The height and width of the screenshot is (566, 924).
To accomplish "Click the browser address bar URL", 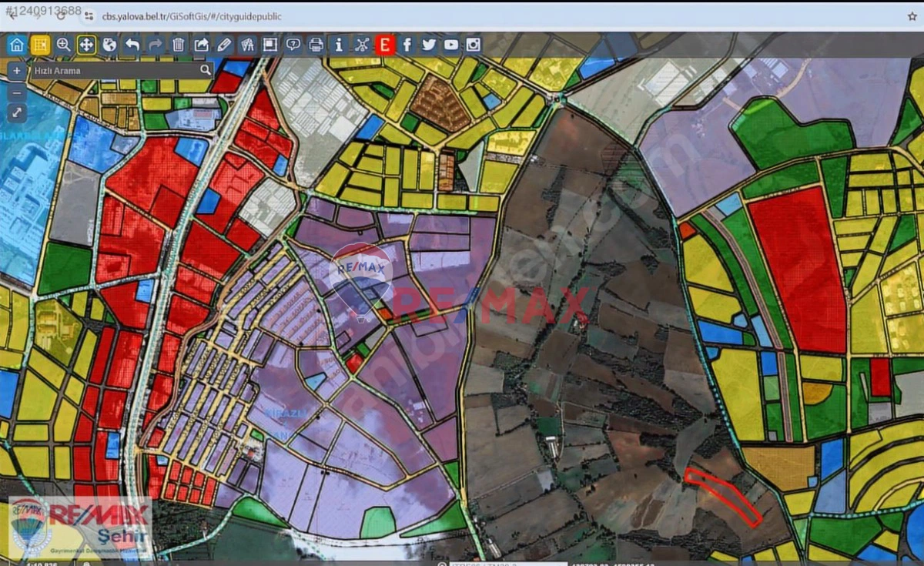I will 192,16.
